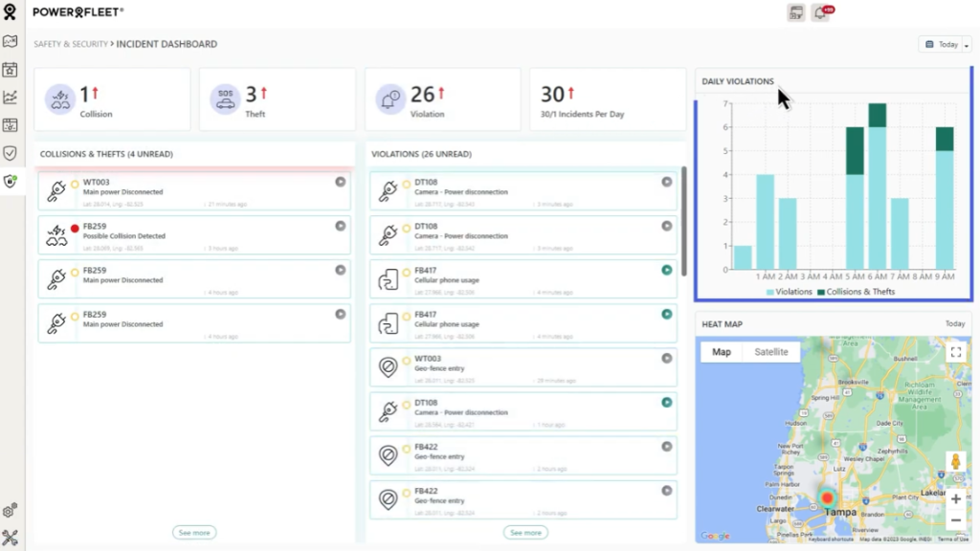Open the settings gear at the sidebar bottom
The image size is (980, 551).
[x=12, y=510]
